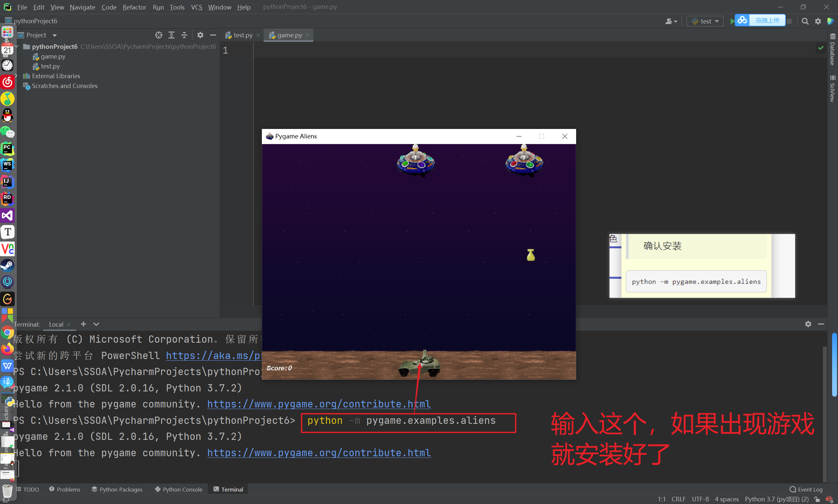Viewport: 838px width, 504px height.
Task: Toggle the SciView tool window
Action: [832, 88]
